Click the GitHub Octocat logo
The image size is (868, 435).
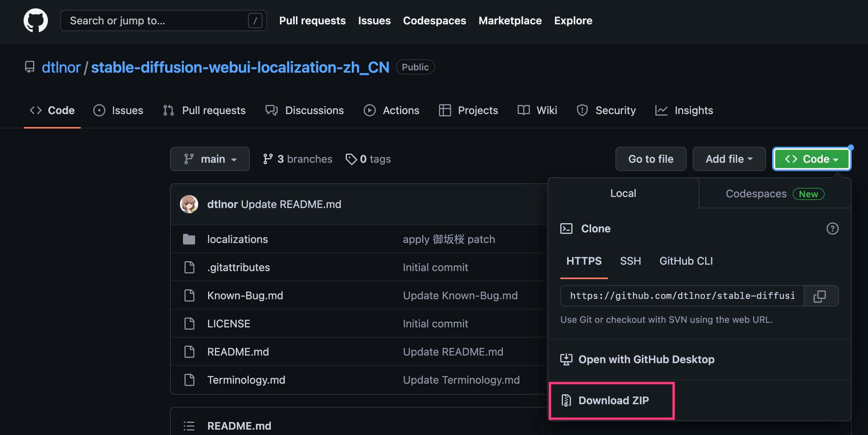point(35,21)
